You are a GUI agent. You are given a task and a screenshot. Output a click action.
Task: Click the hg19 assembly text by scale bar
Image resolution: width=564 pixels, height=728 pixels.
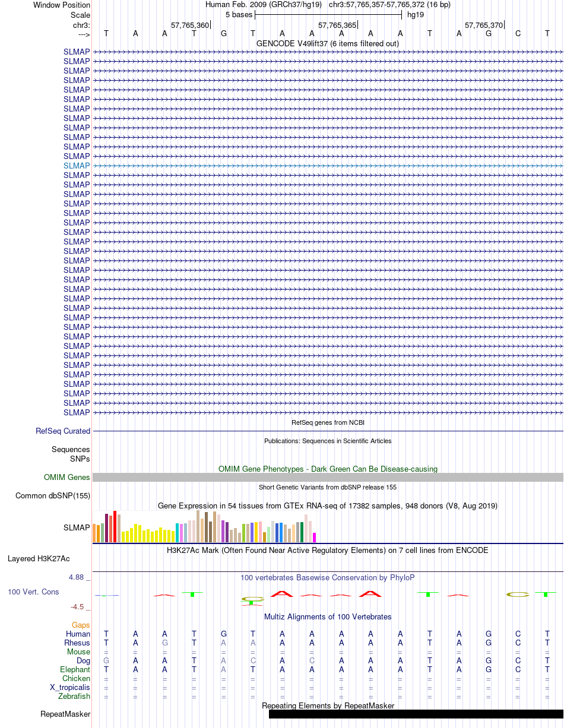[x=415, y=15]
